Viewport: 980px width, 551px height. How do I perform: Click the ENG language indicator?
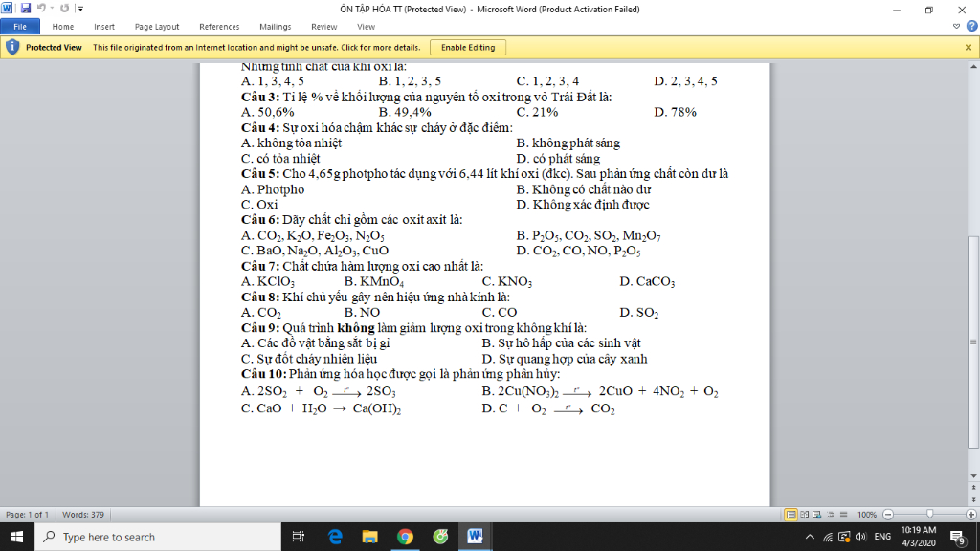pyautogui.click(x=882, y=537)
